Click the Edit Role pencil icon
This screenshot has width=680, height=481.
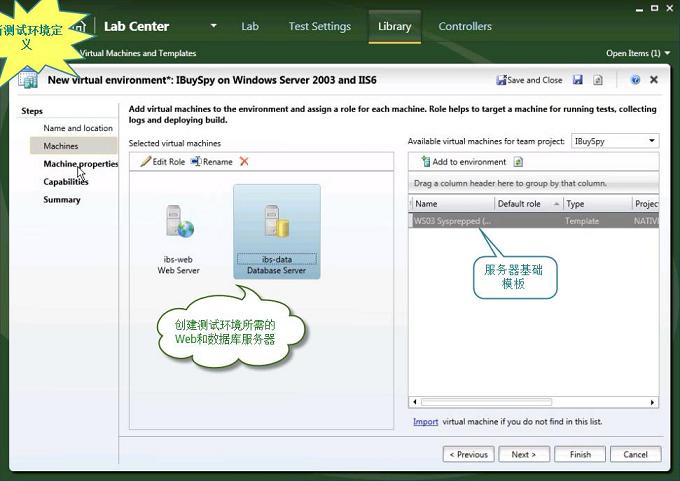pyautogui.click(x=145, y=161)
